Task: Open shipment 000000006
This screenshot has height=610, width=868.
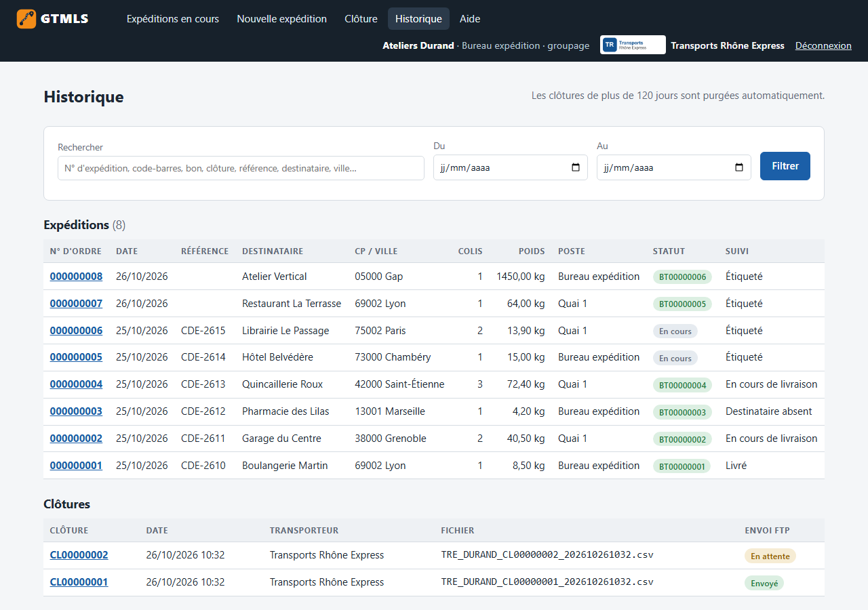Action: pos(76,331)
